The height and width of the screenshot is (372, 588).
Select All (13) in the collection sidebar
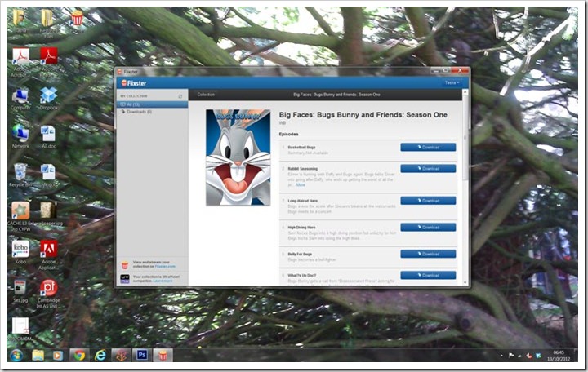click(x=152, y=104)
